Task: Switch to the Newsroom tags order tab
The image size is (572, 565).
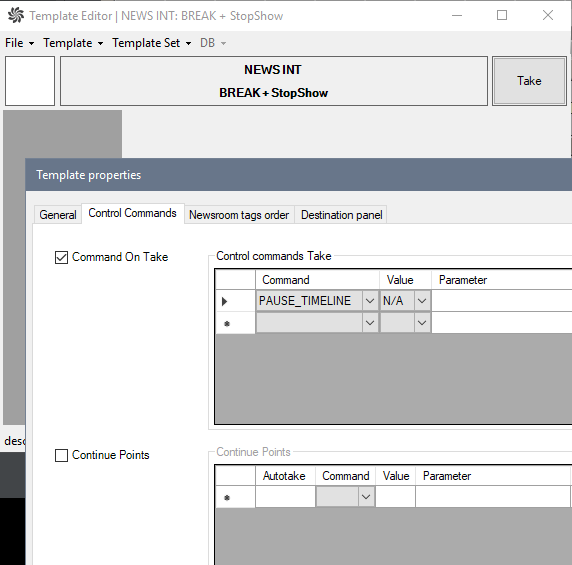Action: 239,214
